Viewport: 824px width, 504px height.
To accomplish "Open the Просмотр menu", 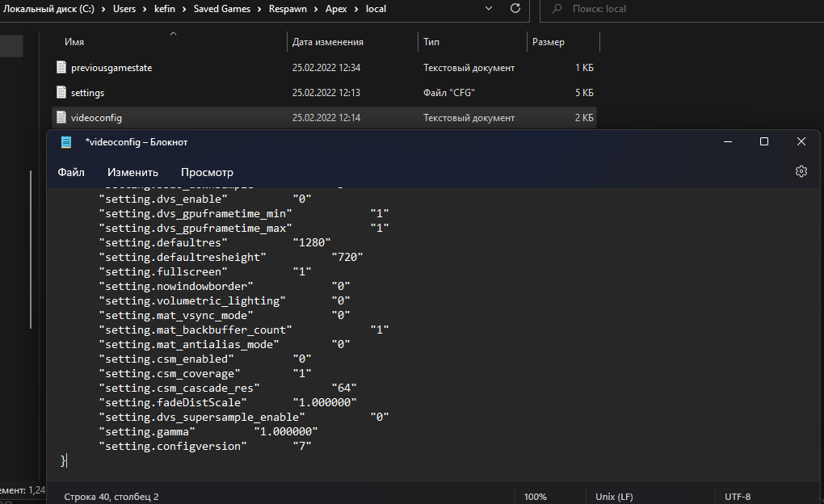I will 207,172.
